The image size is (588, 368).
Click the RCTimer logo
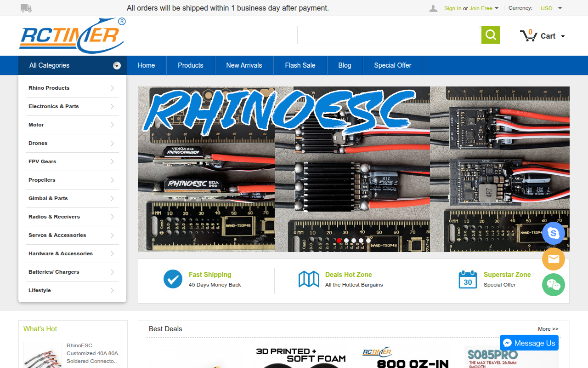72,35
